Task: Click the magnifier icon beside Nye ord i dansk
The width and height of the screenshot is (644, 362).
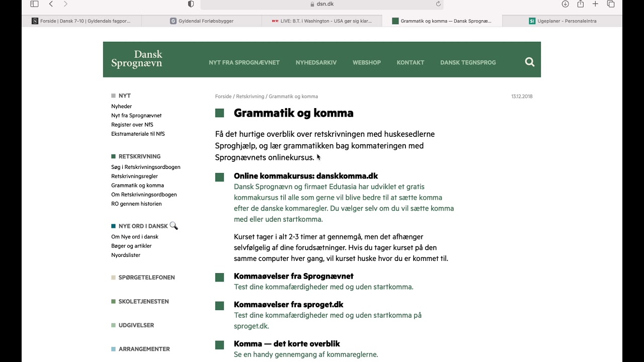Action: click(174, 226)
